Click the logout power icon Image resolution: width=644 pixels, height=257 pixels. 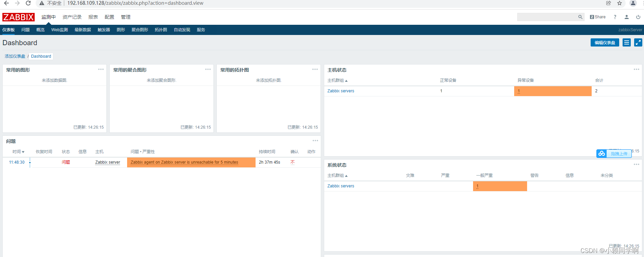coord(638,17)
